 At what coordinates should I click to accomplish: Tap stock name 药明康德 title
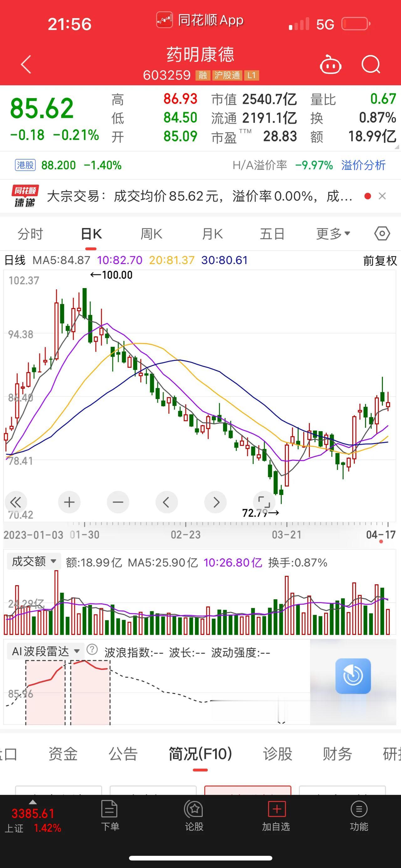pyautogui.click(x=200, y=54)
